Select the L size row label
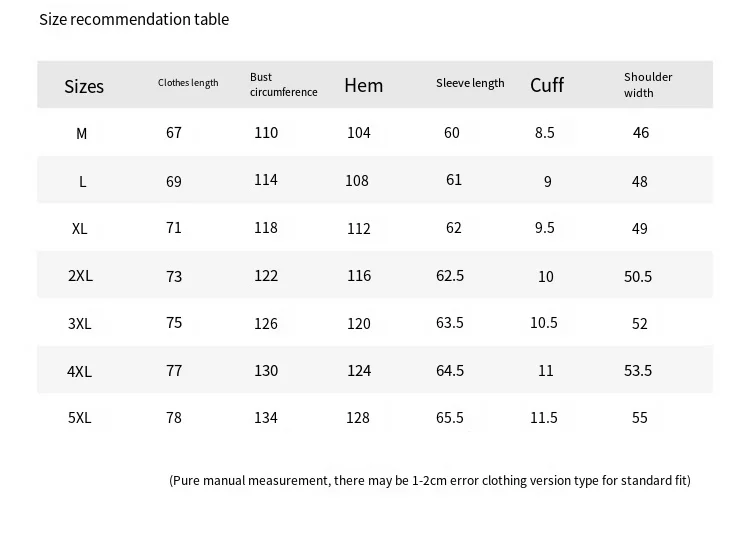Image resolution: width=750 pixels, height=543 pixels. pyautogui.click(x=83, y=181)
